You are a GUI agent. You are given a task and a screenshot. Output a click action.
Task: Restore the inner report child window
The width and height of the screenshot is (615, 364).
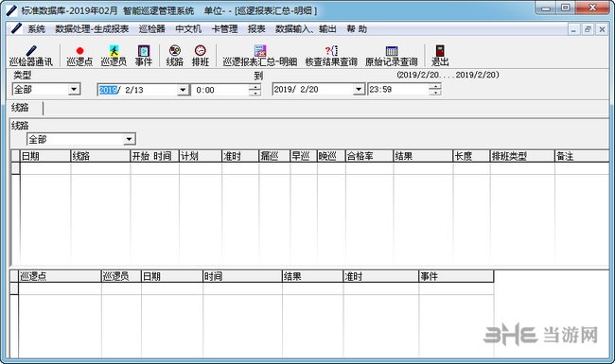pyautogui.click(x=588, y=29)
